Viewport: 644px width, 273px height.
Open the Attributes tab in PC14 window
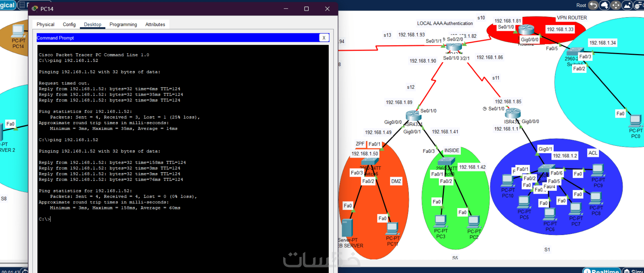tap(155, 24)
